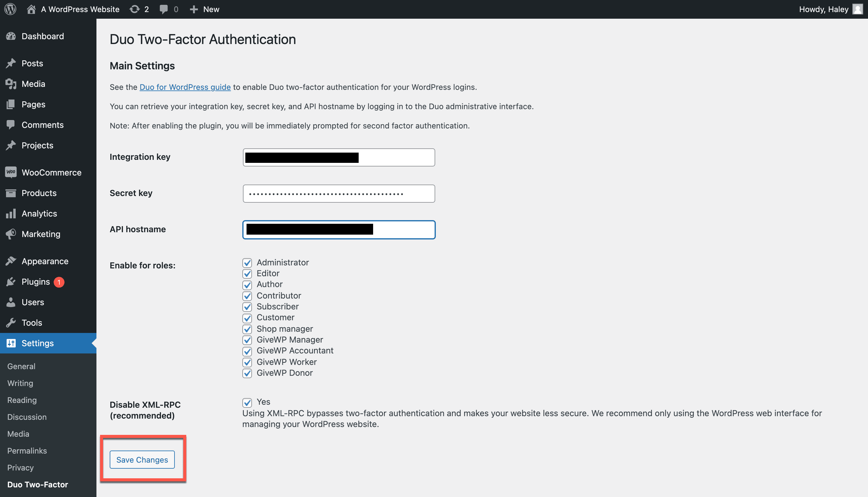Toggle the Subscriber role checkbox
This screenshot has width=868, height=497.
tap(247, 306)
